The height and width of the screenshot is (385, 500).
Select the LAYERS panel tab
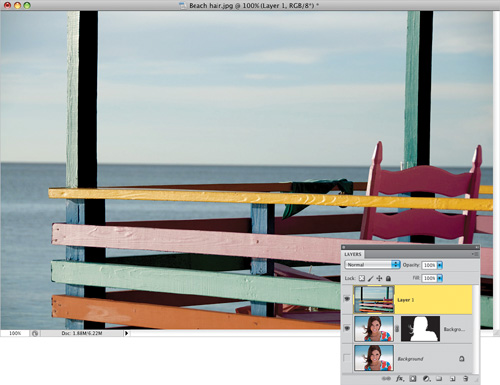point(353,254)
